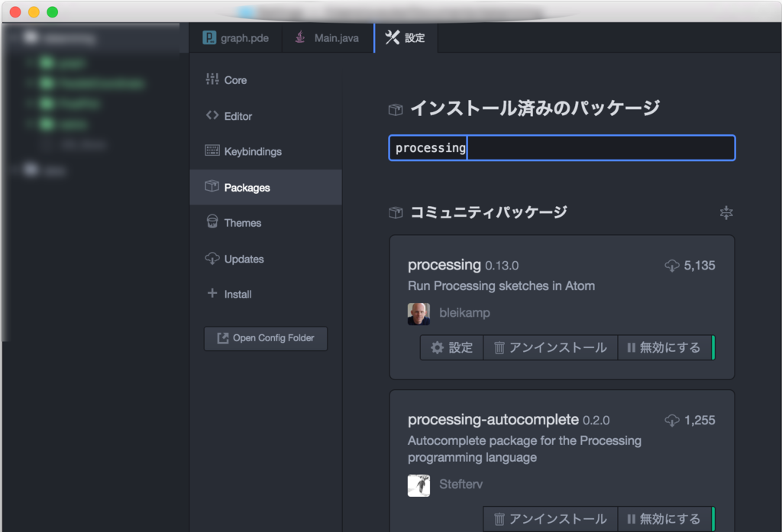Open the Core settings section
The image size is (782, 532).
point(265,80)
